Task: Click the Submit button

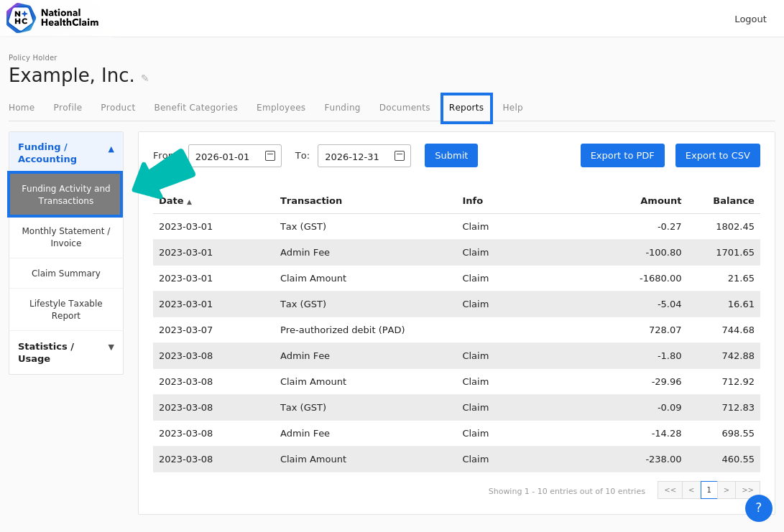Action: pos(451,155)
